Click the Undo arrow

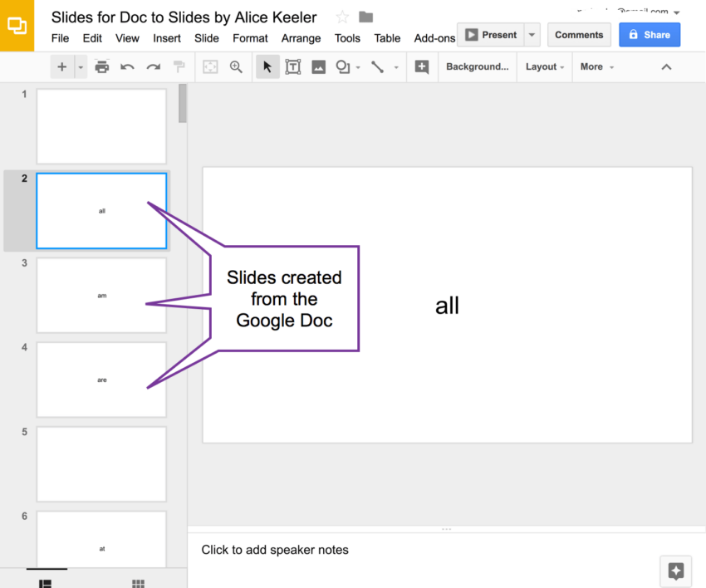tap(127, 67)
